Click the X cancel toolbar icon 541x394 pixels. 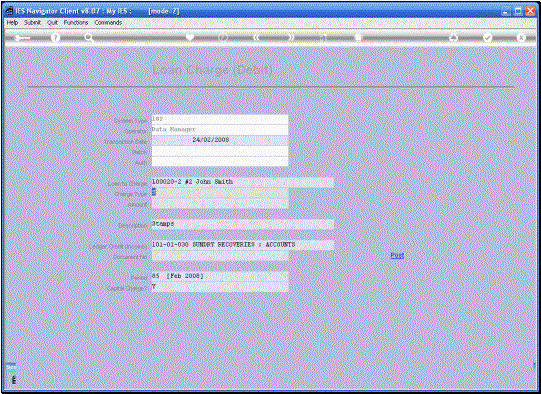[521, 37]
